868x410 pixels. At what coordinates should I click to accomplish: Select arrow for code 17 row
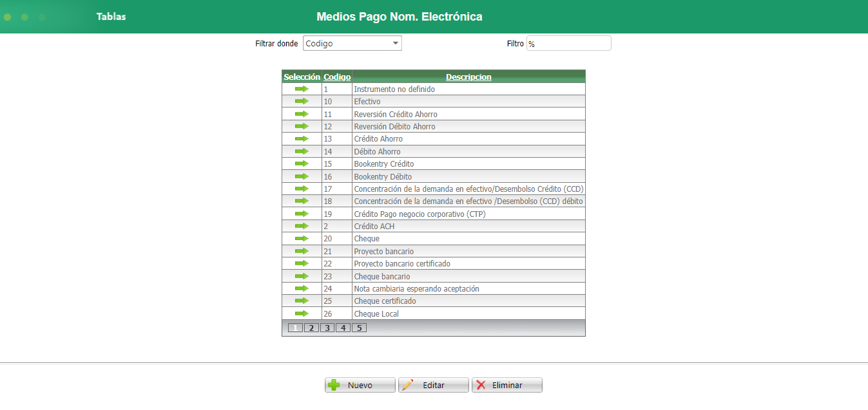point(302,189)
